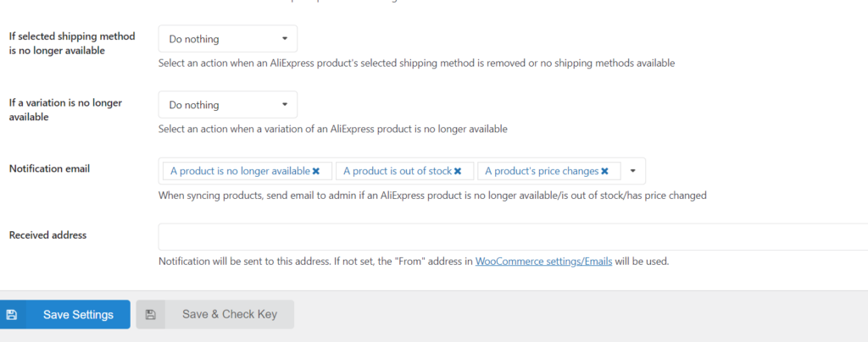Remove 'A product is out of stock' tag
The width and height of the screenshot is (868, 342).
click(458, 171)
